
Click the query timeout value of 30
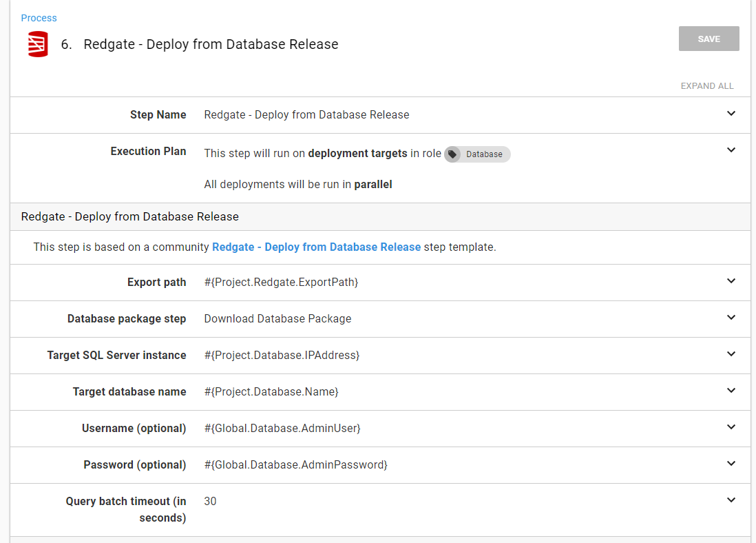[x=210, y=501]
